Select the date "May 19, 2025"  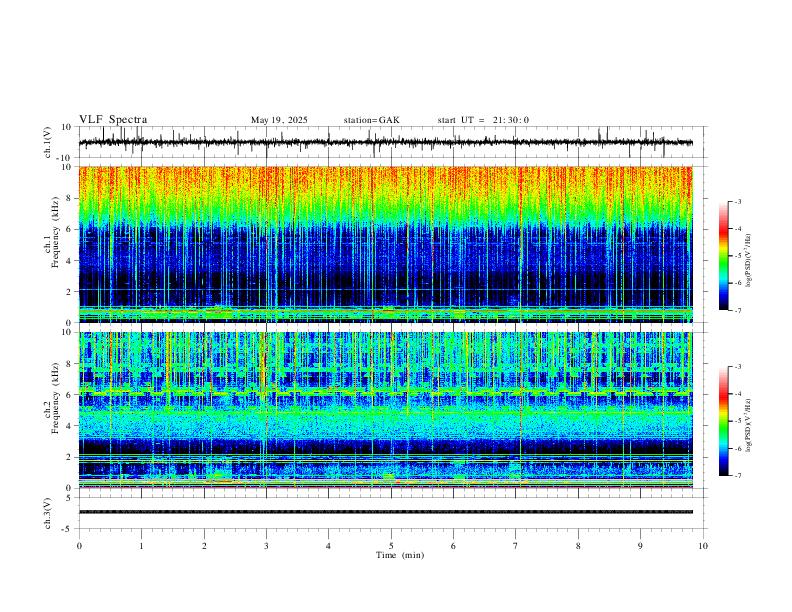click(279, 120)
